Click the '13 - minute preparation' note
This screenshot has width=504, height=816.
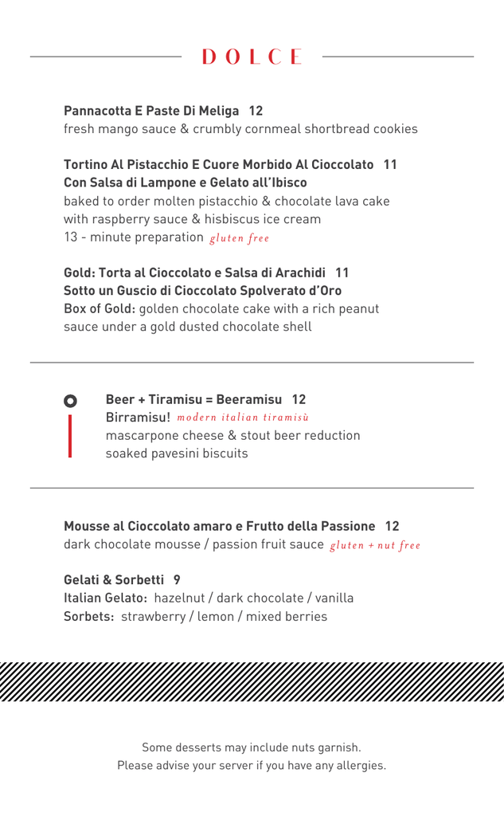(x=134, y=237)
